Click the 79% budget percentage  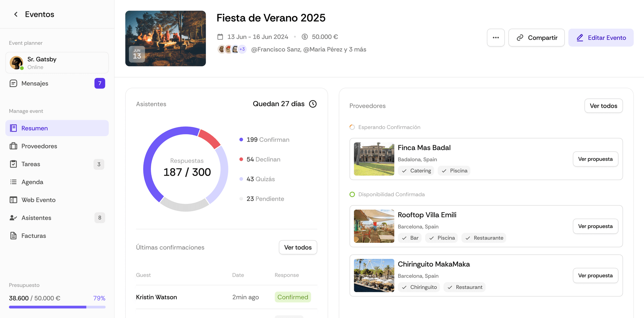pos(99,298)
